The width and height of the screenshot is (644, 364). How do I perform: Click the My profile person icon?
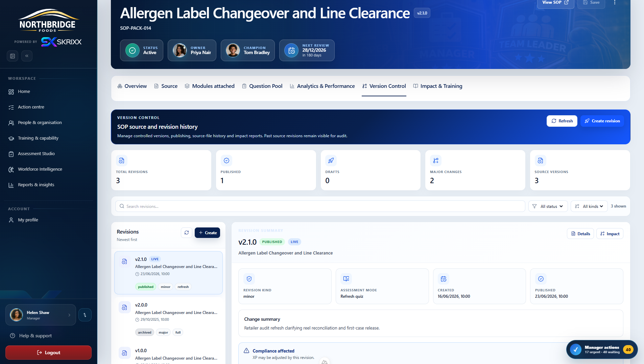[11, 220]
